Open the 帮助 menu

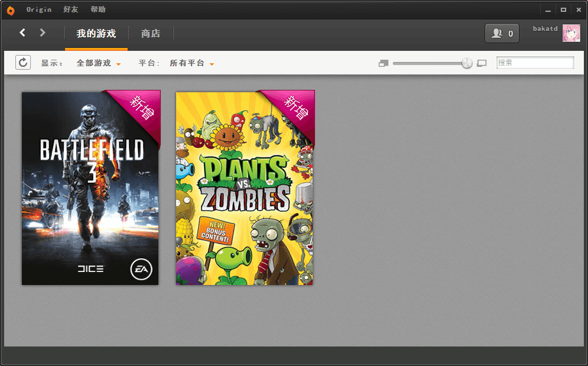point(98,9)
